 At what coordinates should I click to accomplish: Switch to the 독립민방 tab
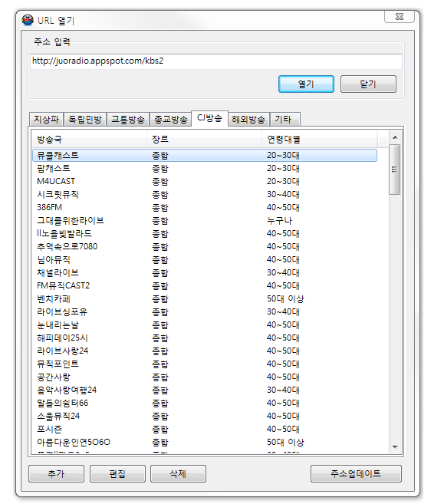pyautogui.click(x=85, y=120)
